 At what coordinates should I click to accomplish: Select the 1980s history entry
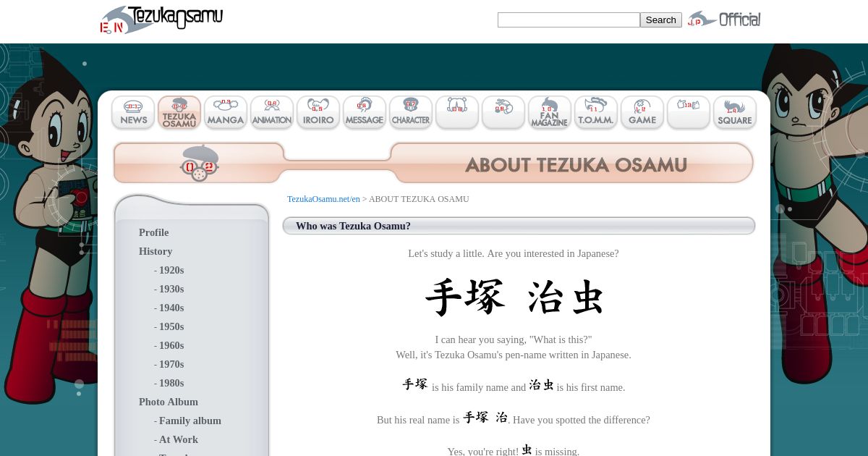[171, 383]
